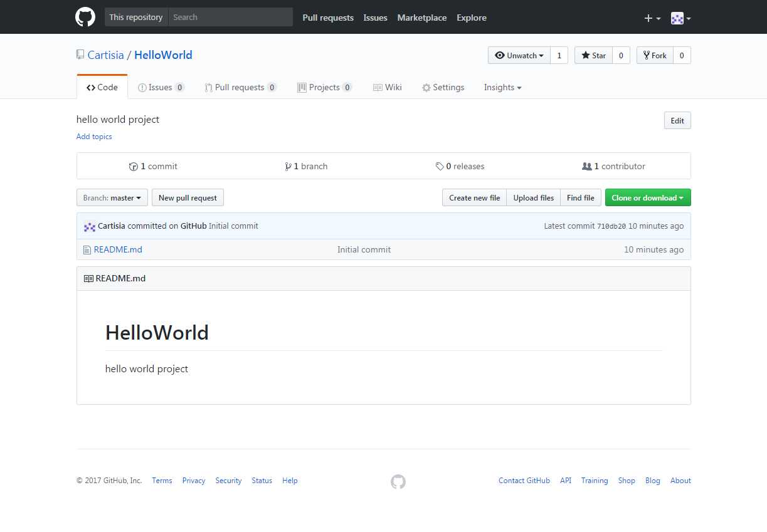The width and height of the screenshot is (767, 532).
Task: Open the Security footer link
Action: 228,481
